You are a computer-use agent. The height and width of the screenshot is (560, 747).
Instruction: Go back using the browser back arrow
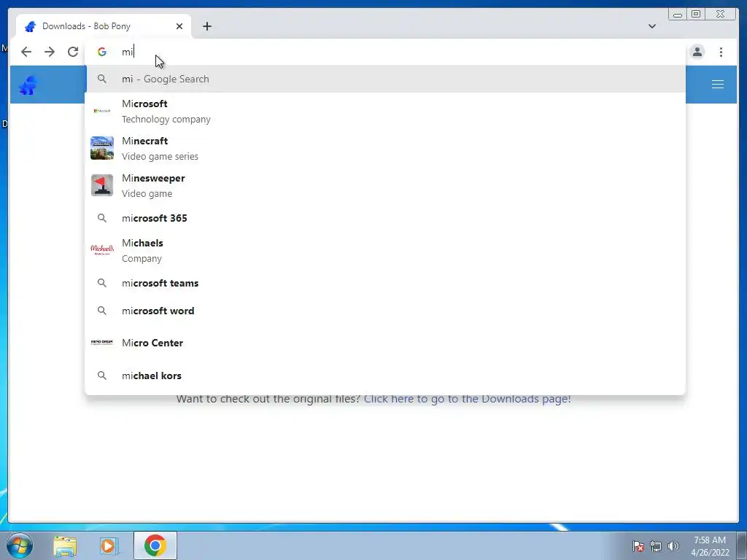(x=26, y=52)
